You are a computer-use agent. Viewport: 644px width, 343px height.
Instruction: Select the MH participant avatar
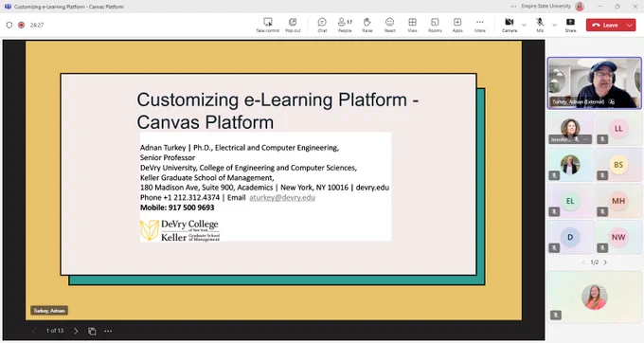point(618,201)
